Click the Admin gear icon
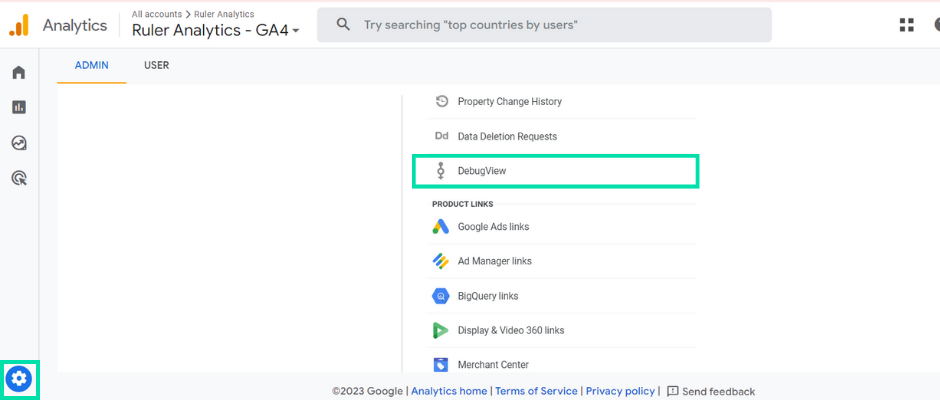 [19, 378]
